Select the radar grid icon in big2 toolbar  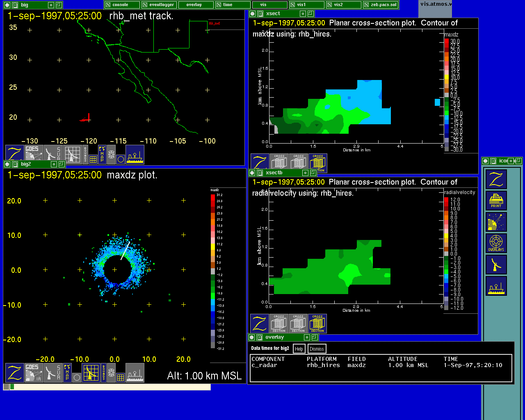(91, 373)
